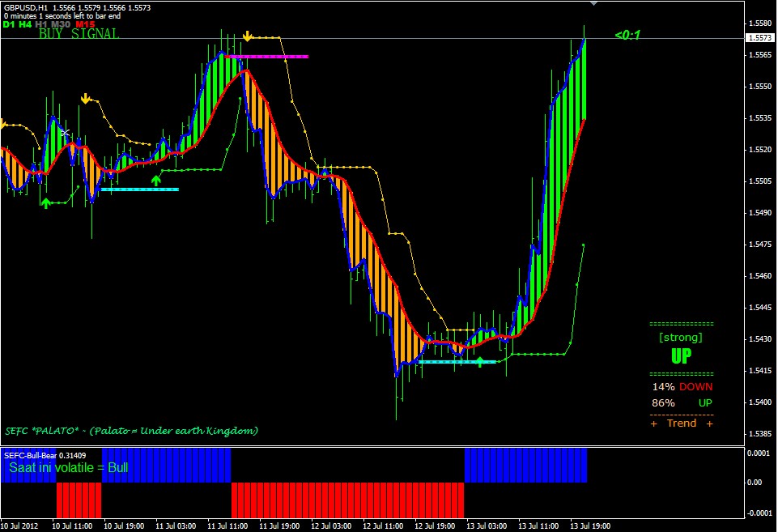Click the 1.5475 price axis label
The height and width of the screenshot is (532, 778).
[760, 245]
